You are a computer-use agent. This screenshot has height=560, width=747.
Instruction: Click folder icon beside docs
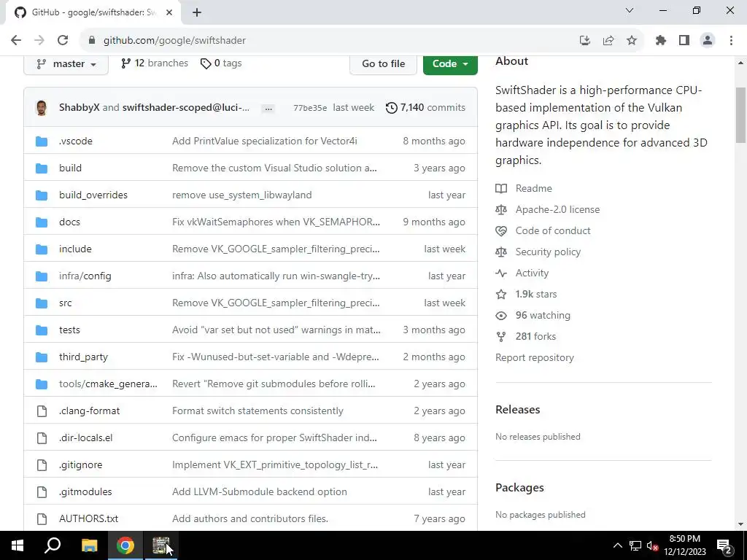pyautogui.click(x=42, y=222)
